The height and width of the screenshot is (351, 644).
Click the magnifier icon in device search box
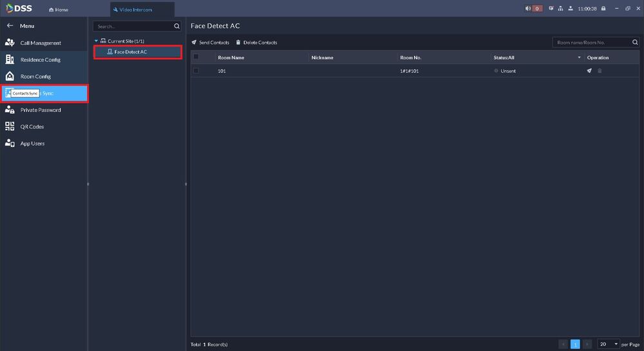(177, 26)
